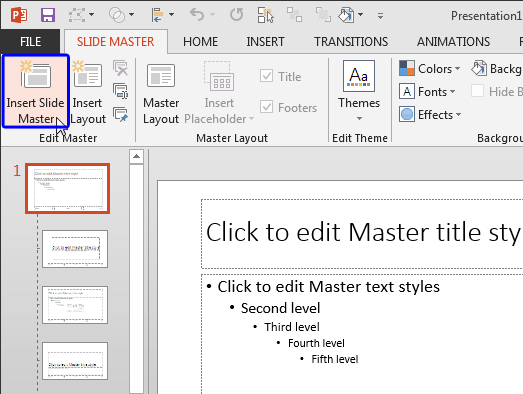
Task: Open the Fonts dropdown
Action: click(428, 91)
